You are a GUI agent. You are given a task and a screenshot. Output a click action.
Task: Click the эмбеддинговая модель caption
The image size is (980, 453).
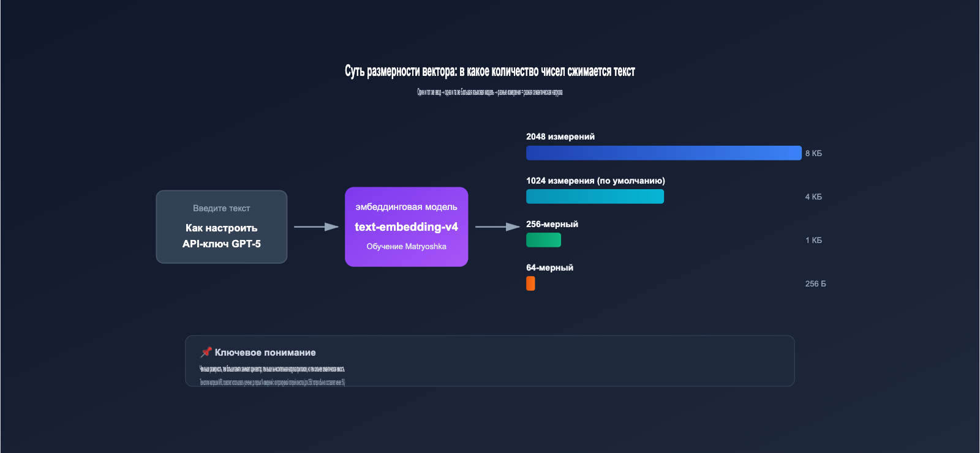tap(407, 207)
